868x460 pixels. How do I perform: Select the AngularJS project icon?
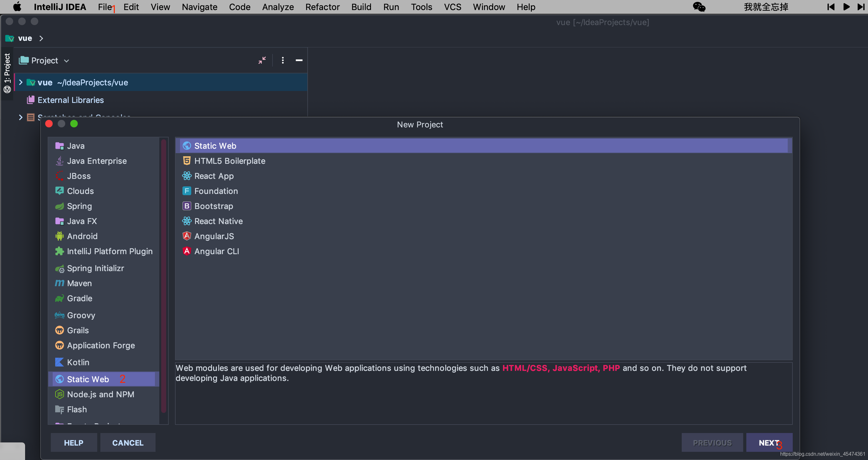pos(187,235)
